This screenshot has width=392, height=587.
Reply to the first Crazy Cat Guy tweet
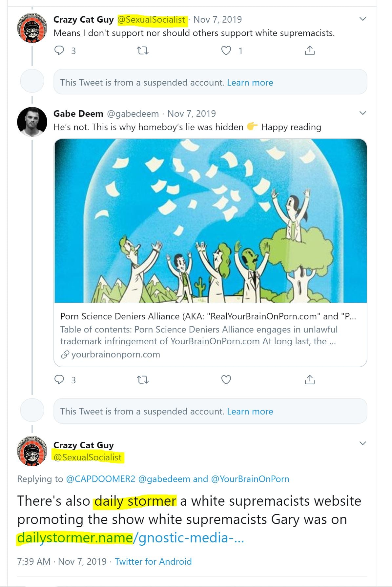point(59,51)
